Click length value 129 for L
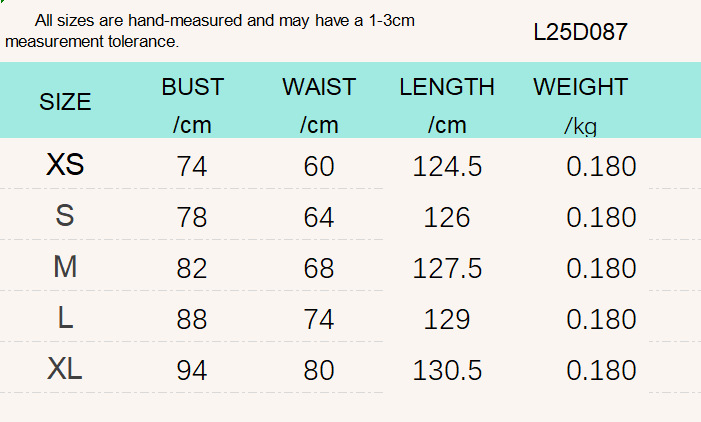The image size is (701, 422). point(447,320)
